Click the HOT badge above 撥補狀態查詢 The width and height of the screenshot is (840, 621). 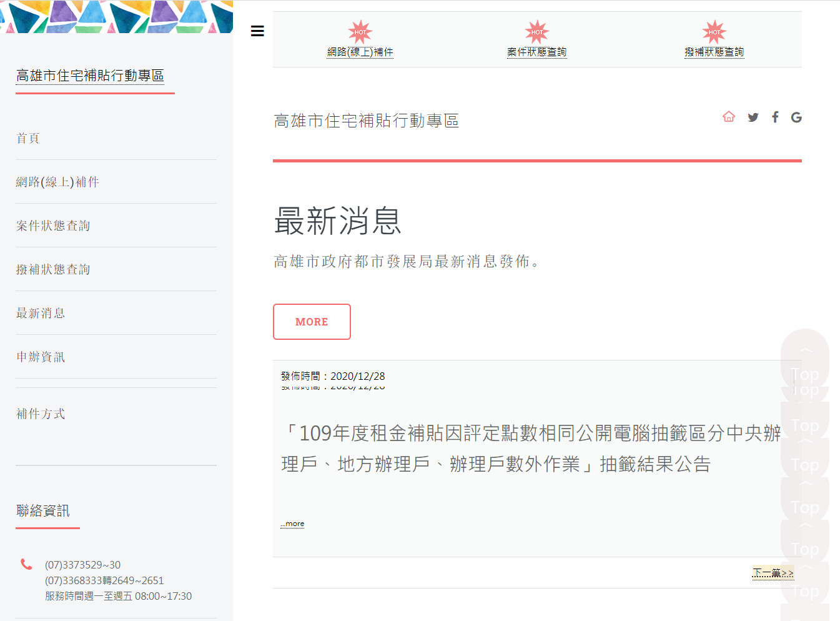[714, 32]
